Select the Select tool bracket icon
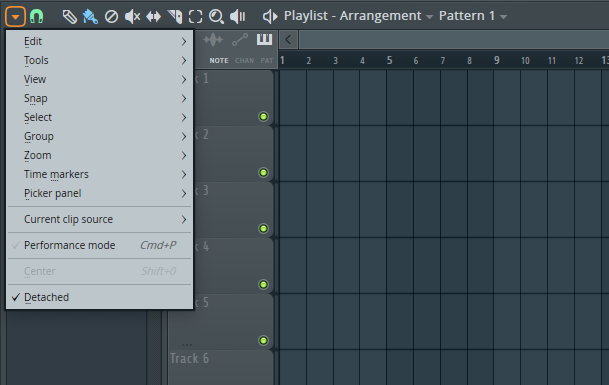This screenshot has width=609, height=385. (195, 17)
